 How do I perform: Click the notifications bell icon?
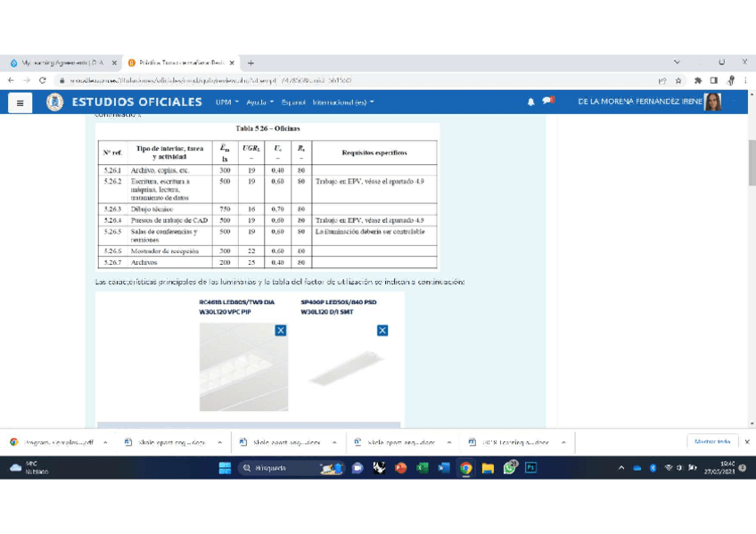531,102
